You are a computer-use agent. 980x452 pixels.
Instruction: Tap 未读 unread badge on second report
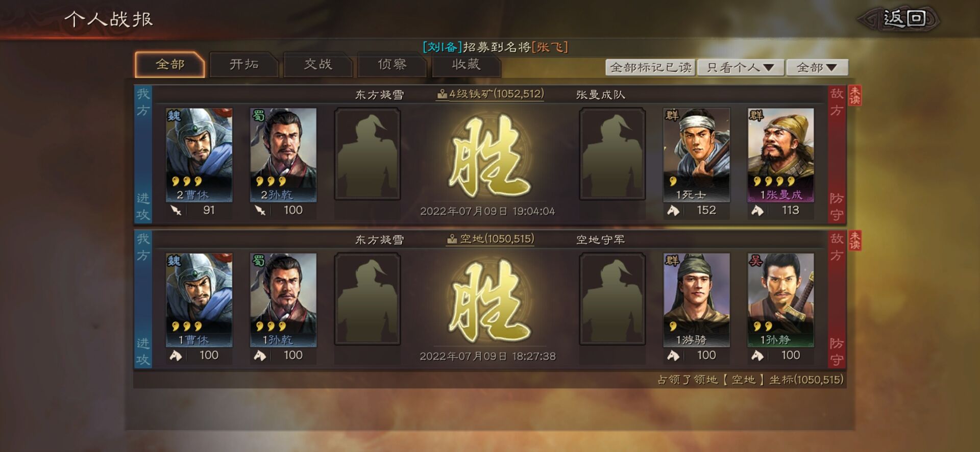pos(855,241)
